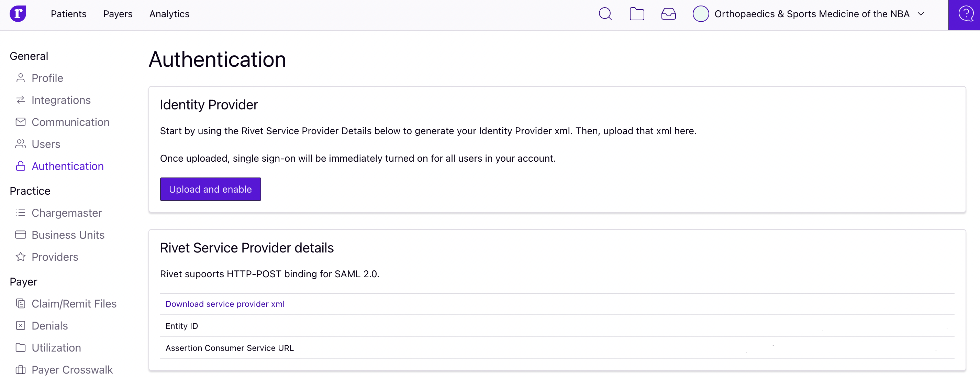Screen dimensions: 980x377
Task: Select Authentication in sidebar
Action: pos(67,166)
